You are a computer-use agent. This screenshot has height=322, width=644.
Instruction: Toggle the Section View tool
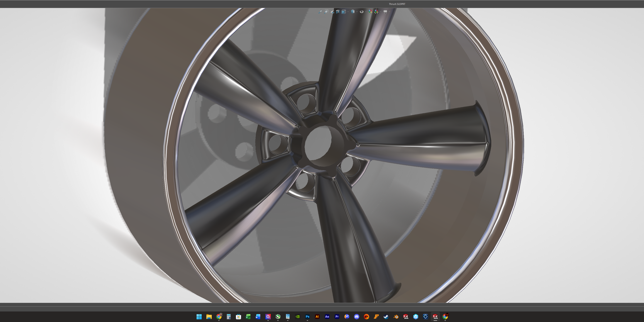tap(338, 12)
